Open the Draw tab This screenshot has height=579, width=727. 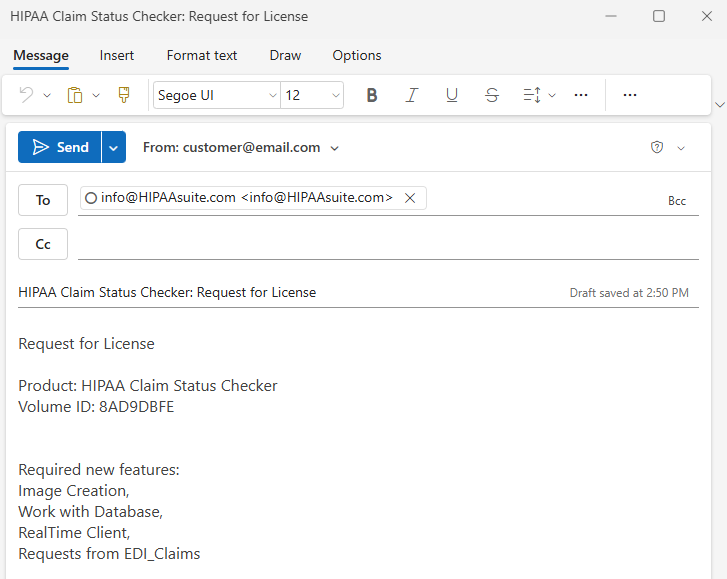point(285,56)
